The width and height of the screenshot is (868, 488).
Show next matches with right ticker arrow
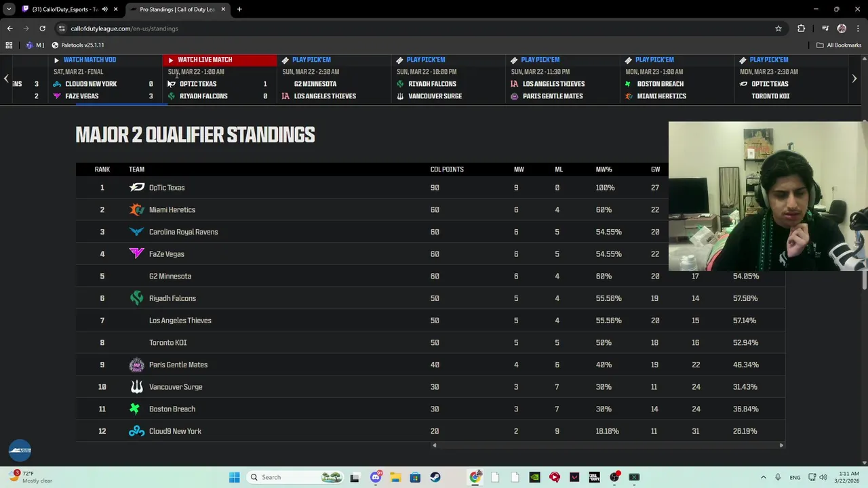coord(854,79)
